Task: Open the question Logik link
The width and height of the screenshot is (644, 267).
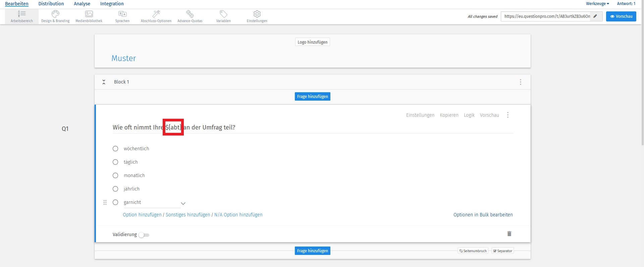Action: click(x=469, y=115)
